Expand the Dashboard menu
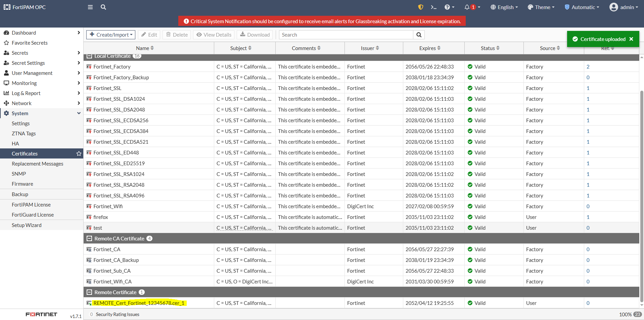The width and height of the screenshot is (644, 320). (42, 33)
